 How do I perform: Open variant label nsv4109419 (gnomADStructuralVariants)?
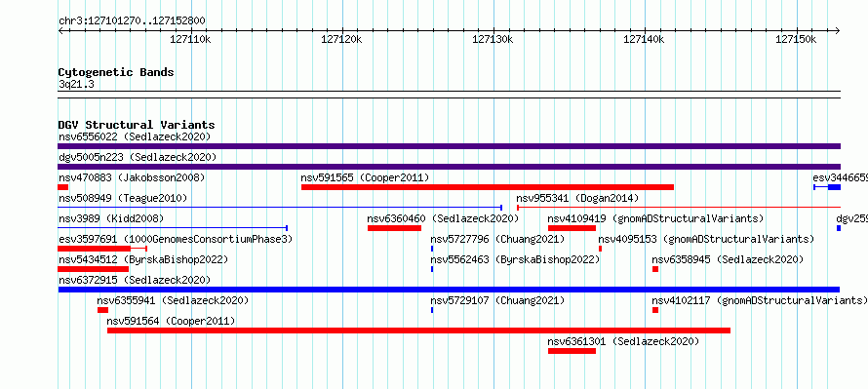click(x=655, y=218)
